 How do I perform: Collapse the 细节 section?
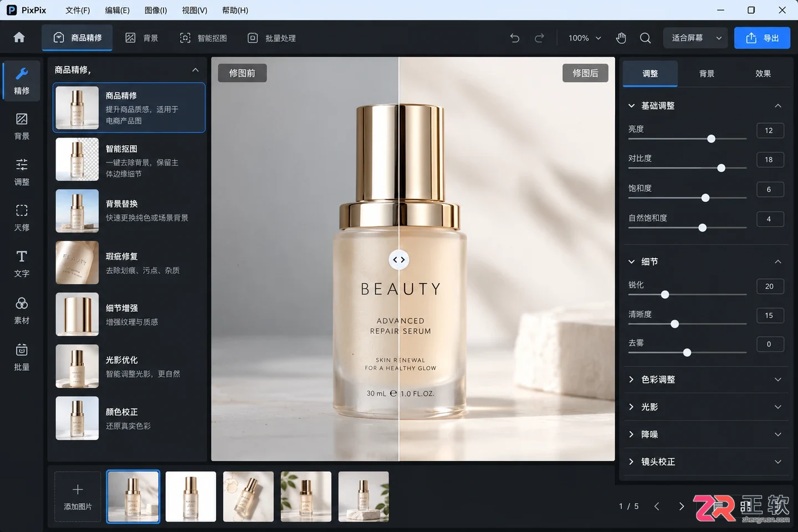pyautogui.click(x=778, y=262)
